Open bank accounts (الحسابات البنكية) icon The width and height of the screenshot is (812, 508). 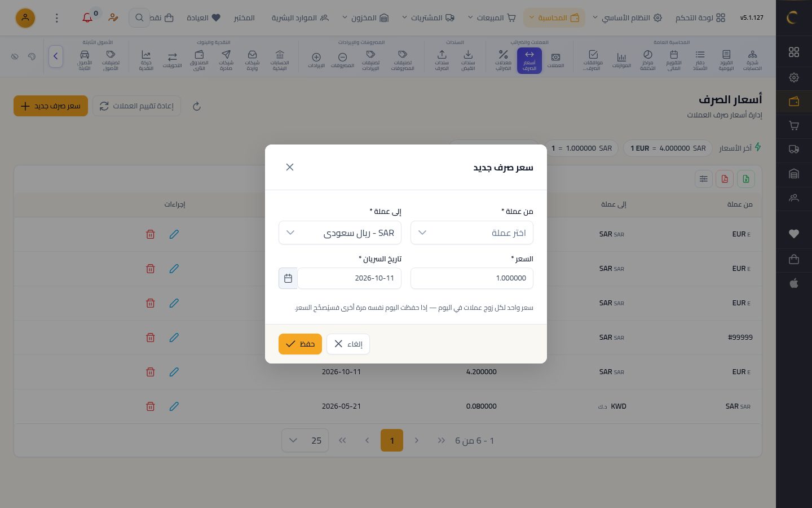280,60
